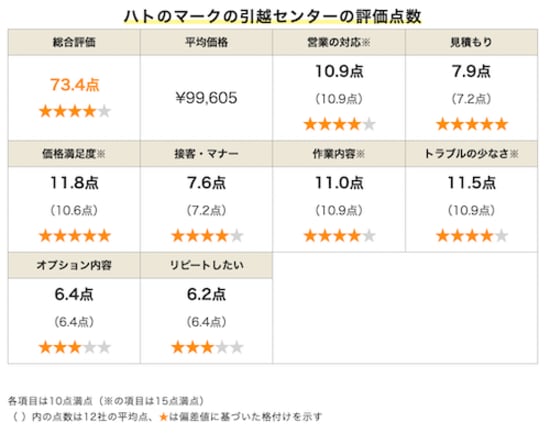
Task: Click the 11.8点 price satisfaction score
Action: [75, 183]
